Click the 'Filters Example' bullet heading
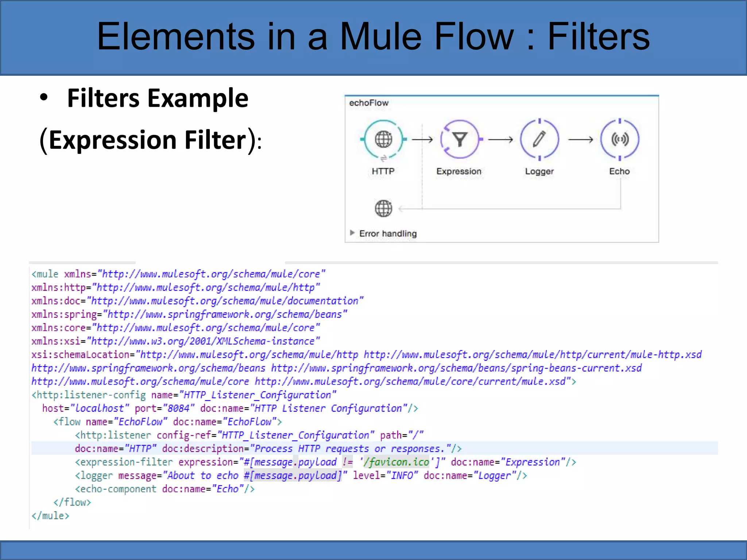Image resolution: width=747 pixels, height=560 pixels. pyautogui.click(x=158, y=98)
